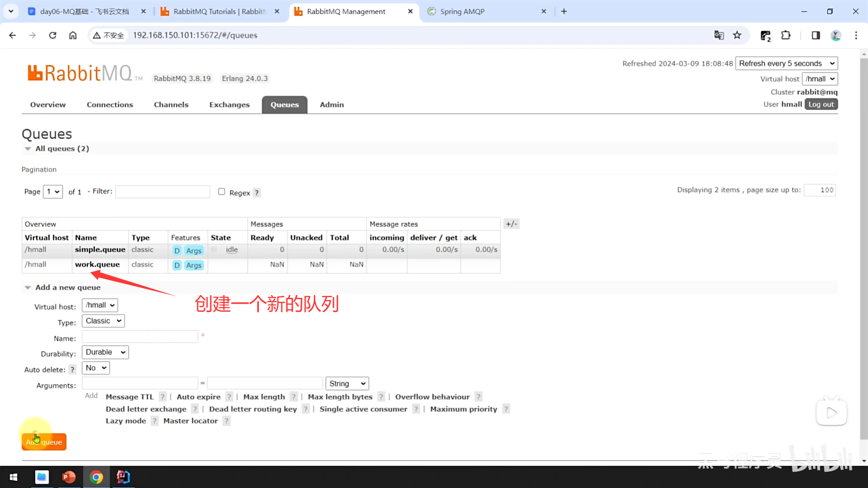This screenshot has width=868, height=488.
Task: Click the queue Name input field
Action: pos(140,337)
